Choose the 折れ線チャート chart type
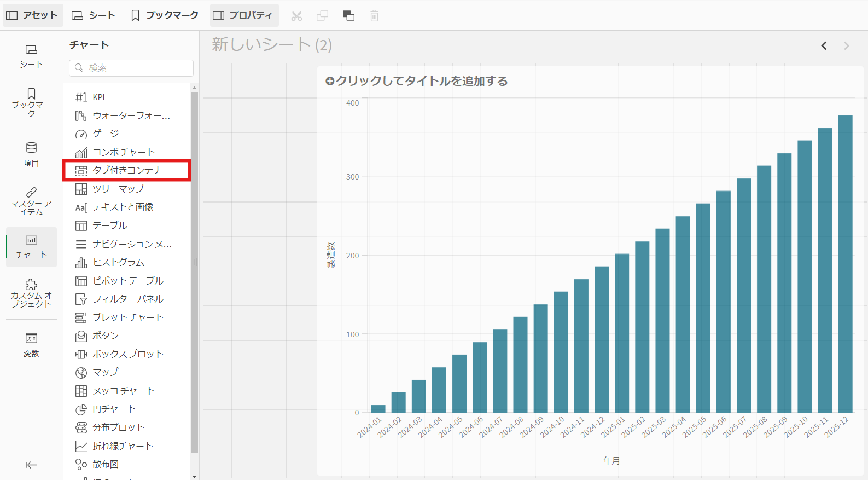Image resolution: width=868 pixels, height=480 pixels. [127, 446]
